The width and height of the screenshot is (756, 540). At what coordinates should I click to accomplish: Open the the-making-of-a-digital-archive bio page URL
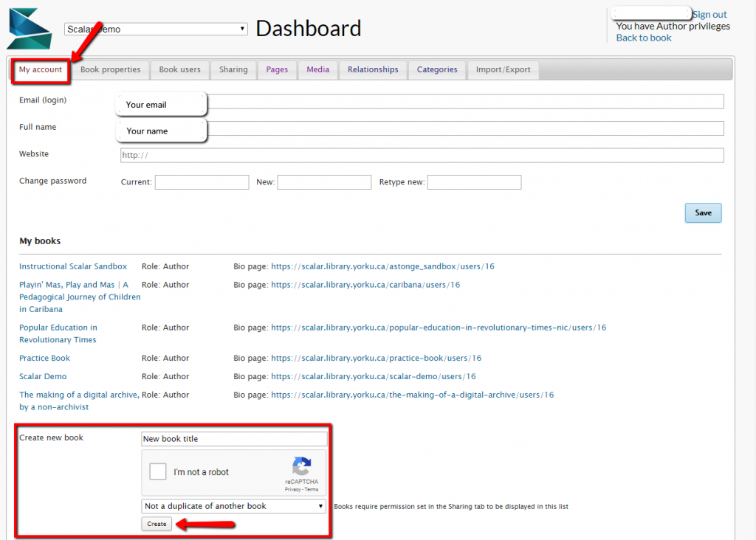[x=412, y=395]
